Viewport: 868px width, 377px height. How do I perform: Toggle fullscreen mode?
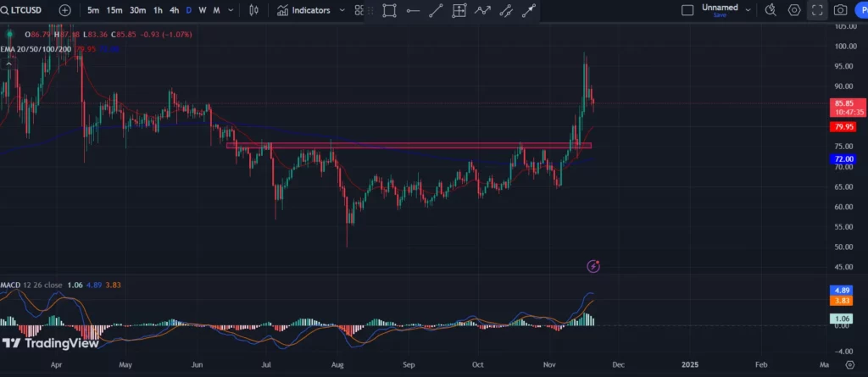tap(817, 10)
